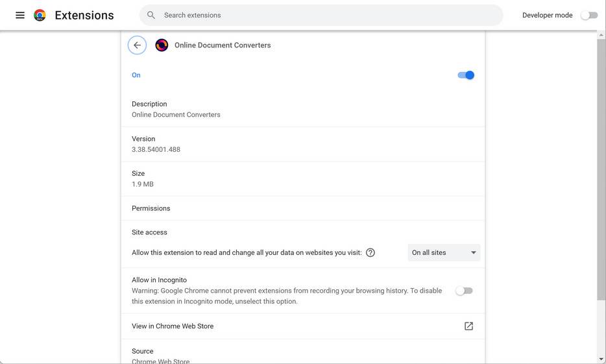The height and width of the screenshot is (364, 606).
Task: Go back using the arrow button
Action: 137,45
